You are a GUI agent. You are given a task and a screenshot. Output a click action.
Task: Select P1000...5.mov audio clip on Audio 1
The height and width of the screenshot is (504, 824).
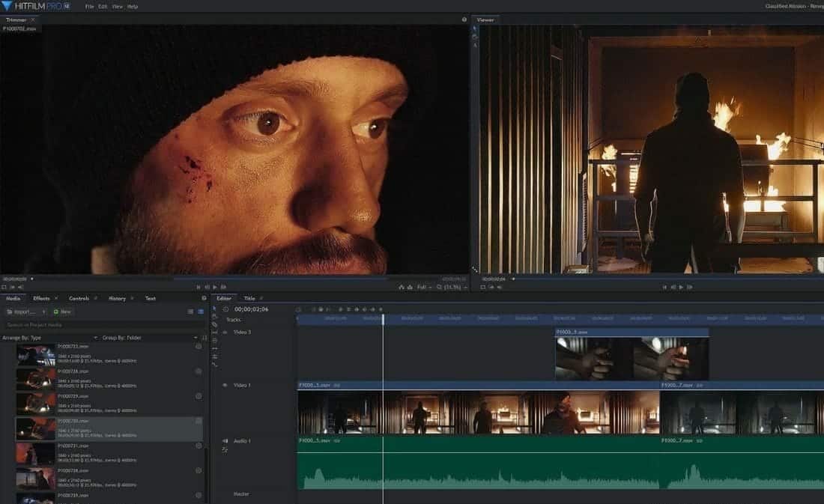[479, 463]
